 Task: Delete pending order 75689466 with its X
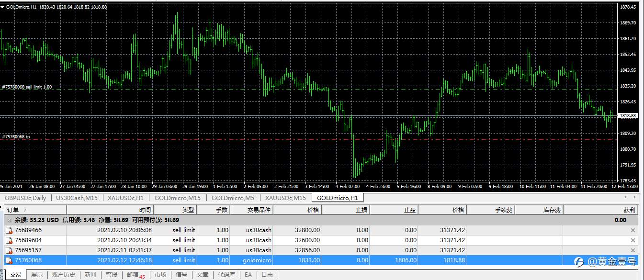tap(633, 230)
